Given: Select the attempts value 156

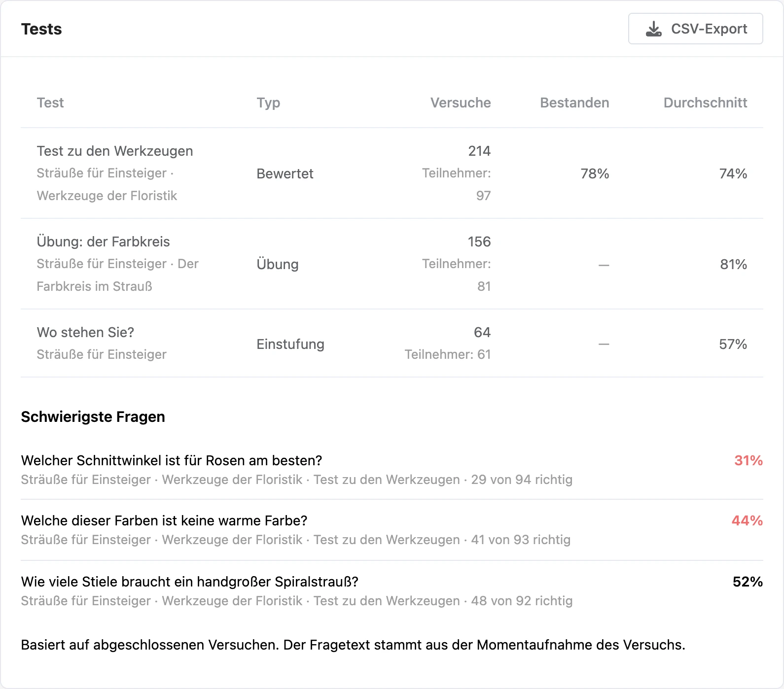Looking at the screenshot, I should [479, 241].
